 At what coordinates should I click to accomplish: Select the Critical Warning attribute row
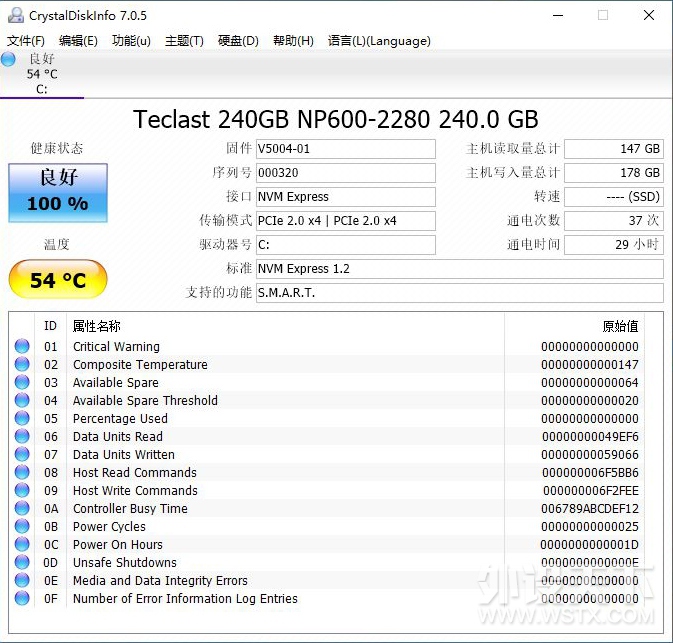326,346
